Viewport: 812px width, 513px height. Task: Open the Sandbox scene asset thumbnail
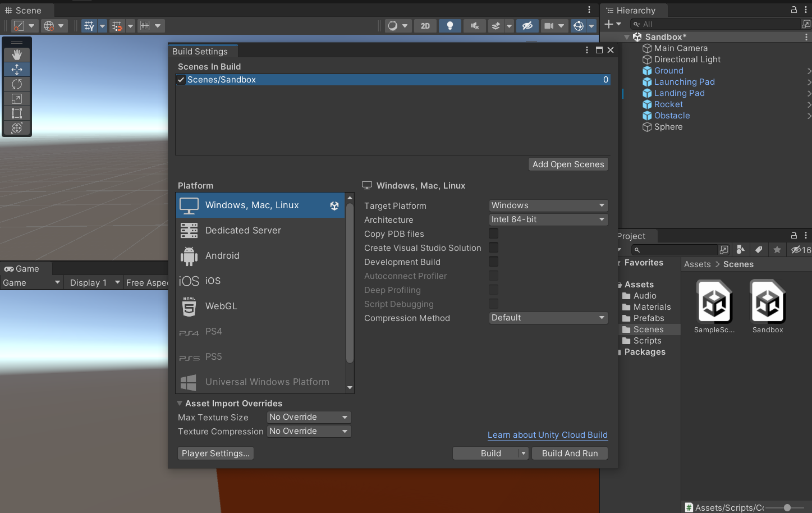point(767,302)
